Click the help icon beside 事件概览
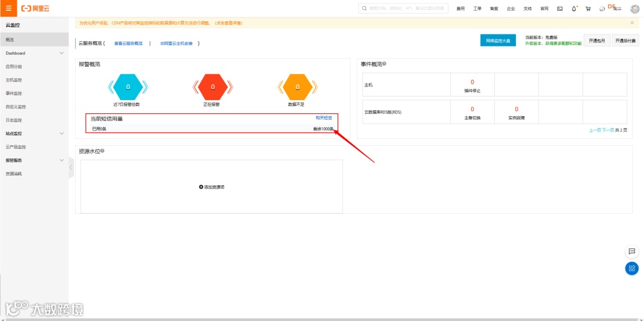This screenshot has height=321, width=644. 385,64
